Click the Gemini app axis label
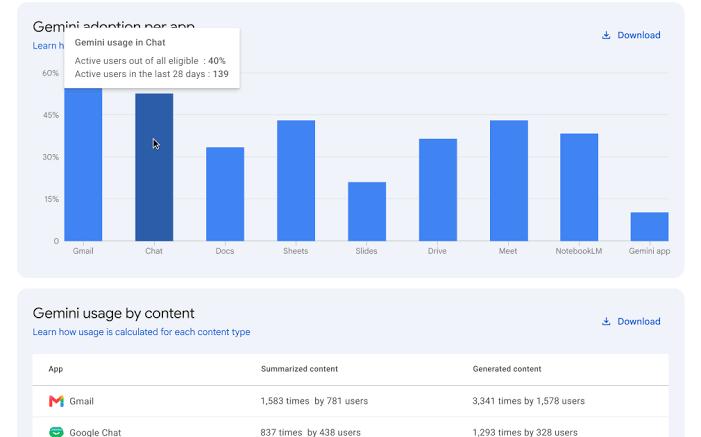 650,251
